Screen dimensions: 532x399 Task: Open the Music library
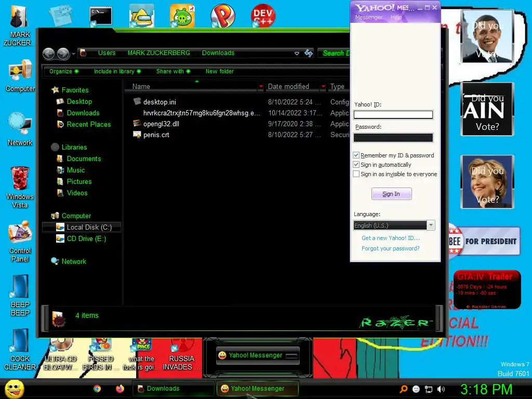[x=76, y=170]
